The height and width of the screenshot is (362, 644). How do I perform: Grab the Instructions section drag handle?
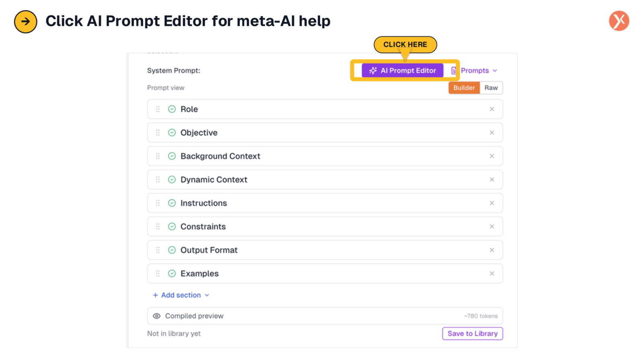pyautogui.click(x=158, y=203)
